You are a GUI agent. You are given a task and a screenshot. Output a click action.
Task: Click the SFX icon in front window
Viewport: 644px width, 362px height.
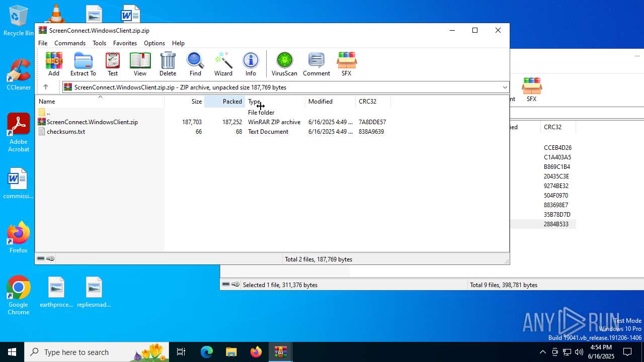pyautogui.click(x=346, y=64)
